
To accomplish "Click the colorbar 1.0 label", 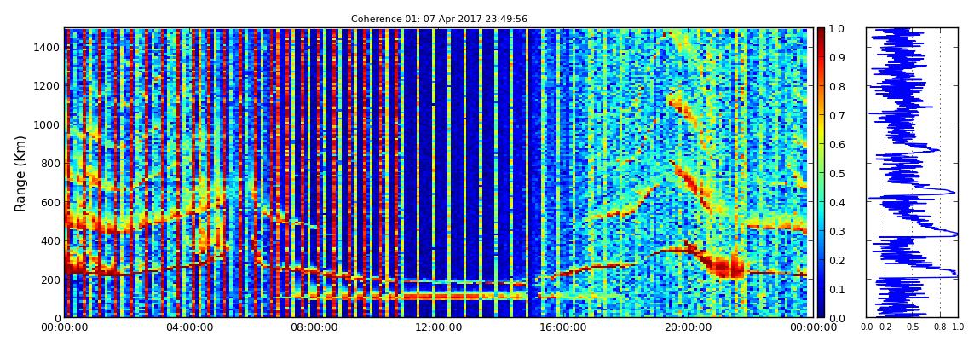I will (836, 29).
